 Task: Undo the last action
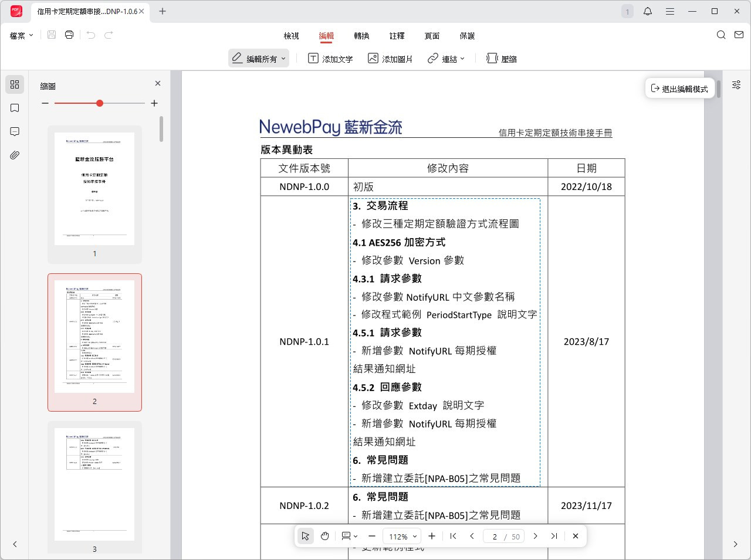(x=90, y=35)
